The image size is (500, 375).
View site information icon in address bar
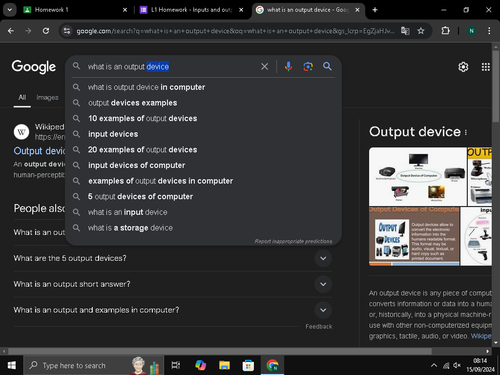67,31
